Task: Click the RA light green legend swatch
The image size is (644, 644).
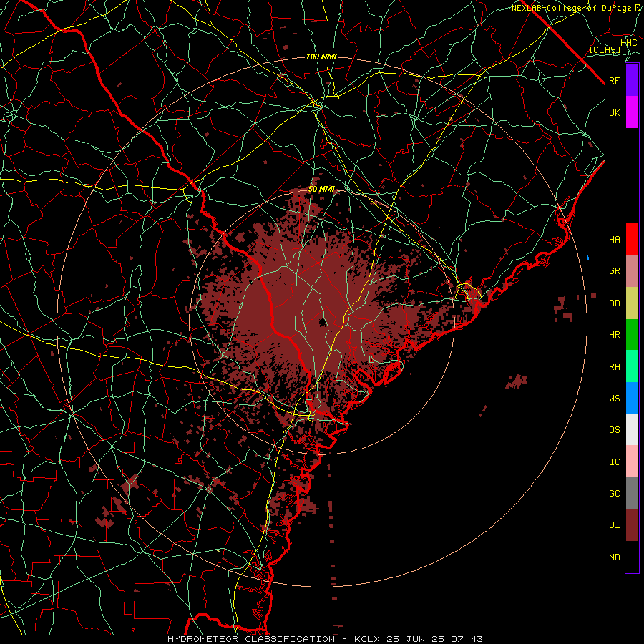Action: click(632, 366)
